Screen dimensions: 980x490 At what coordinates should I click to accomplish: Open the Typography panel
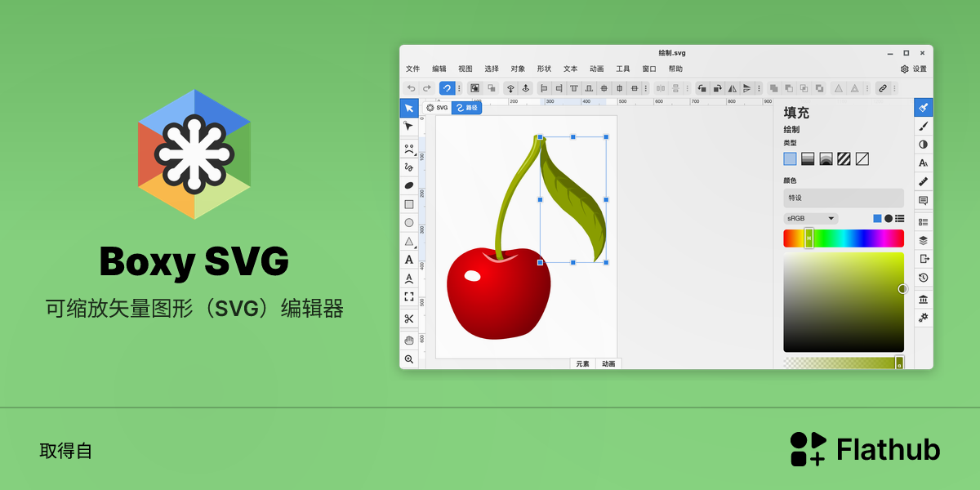click(x=924, y=163)
